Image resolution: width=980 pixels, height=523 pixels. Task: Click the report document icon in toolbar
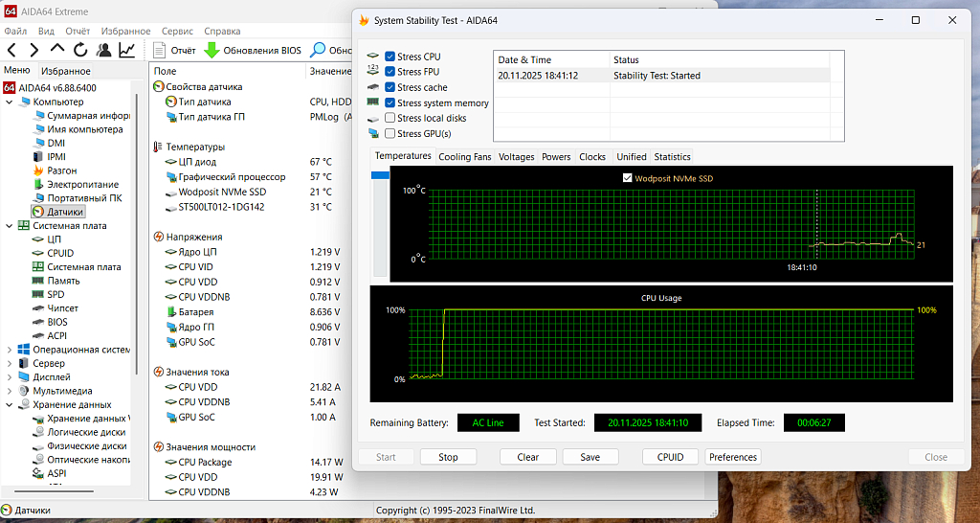[160, 50]
